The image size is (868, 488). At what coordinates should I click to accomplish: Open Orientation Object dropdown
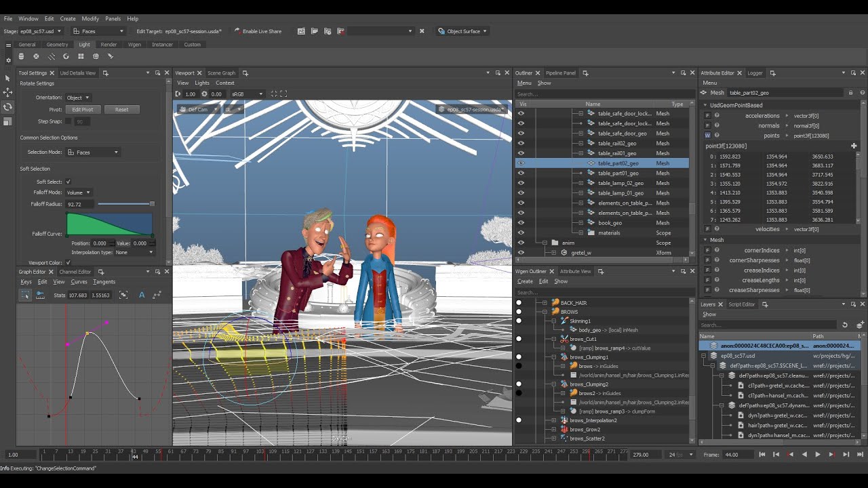(x=77, y=98)
